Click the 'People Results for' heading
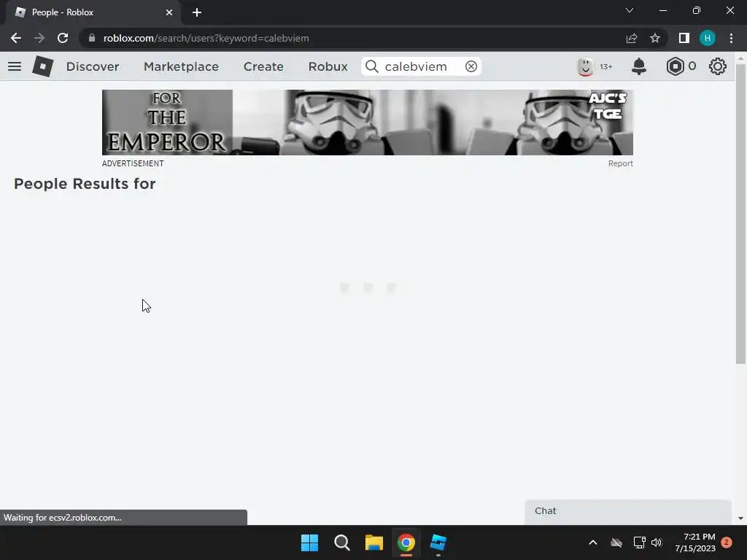Viewport: 747px width, 560px height. coord(85,184)
